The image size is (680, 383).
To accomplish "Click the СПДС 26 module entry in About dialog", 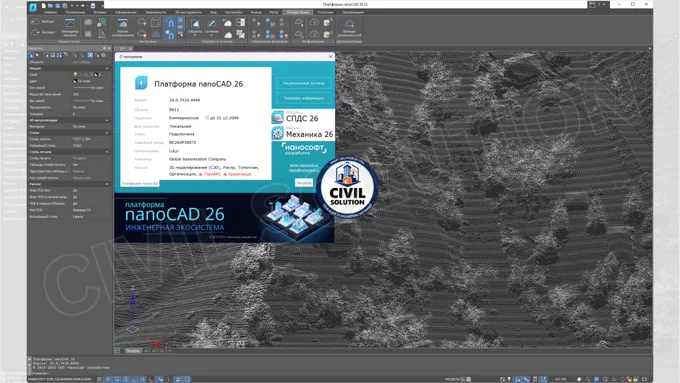I will point(303,117).
